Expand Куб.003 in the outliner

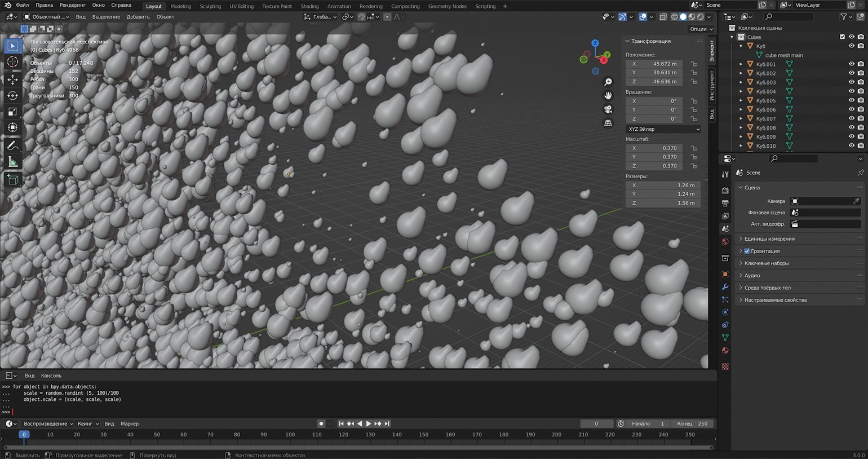click(741, 82)
